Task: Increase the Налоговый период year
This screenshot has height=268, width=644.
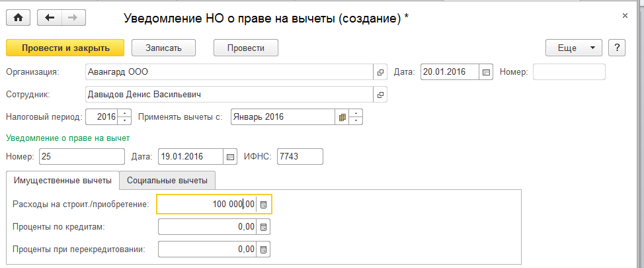Action: click(x=125, y=114)
